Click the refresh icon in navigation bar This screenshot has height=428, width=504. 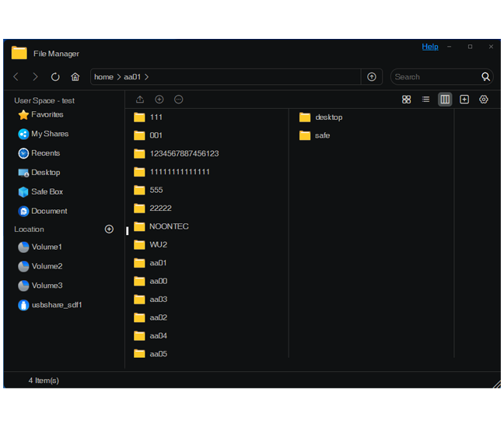pyautogui.click(x=55, y=77)
